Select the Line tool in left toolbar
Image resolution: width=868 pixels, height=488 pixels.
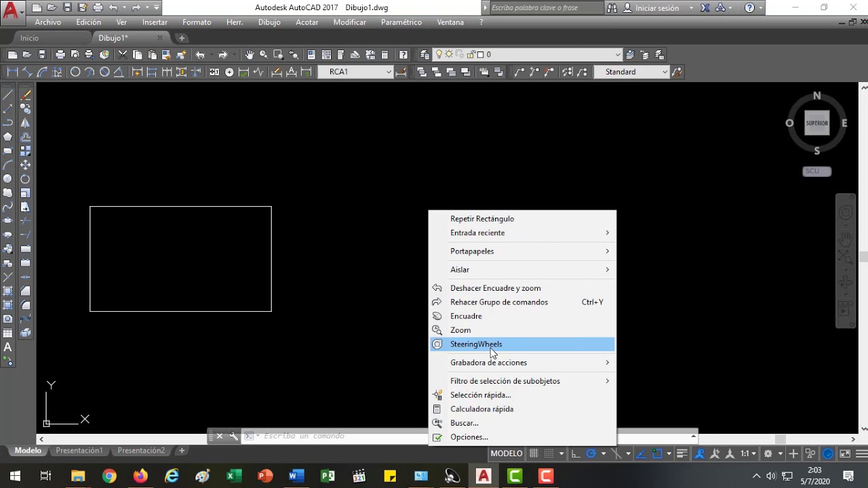click(8, 95)
